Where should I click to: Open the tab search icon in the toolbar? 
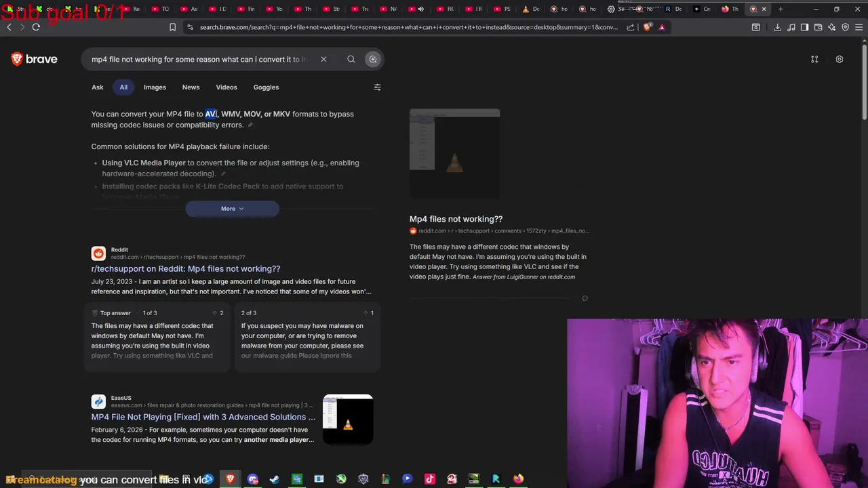(x=755, y=27)
